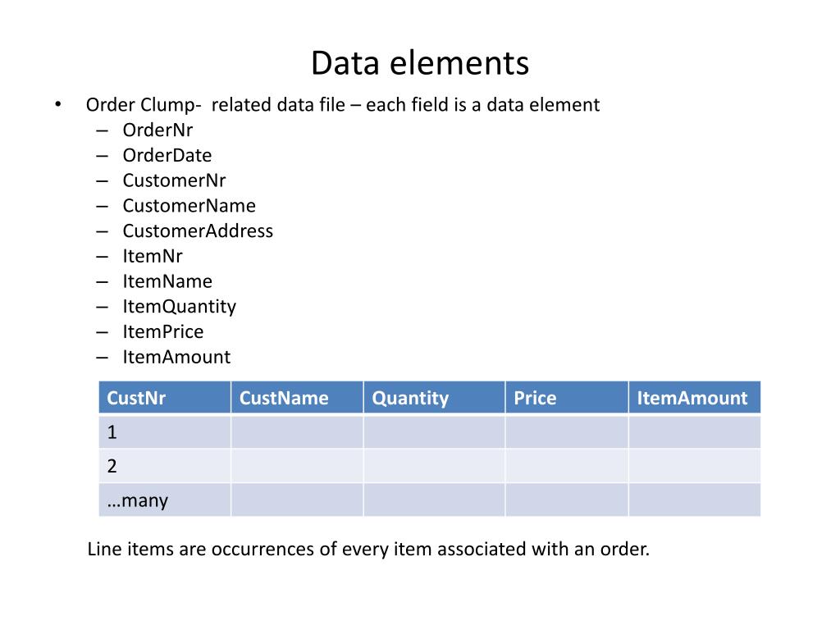Select the CustName column header
Image resolution: width=840 pixels, height=630 pixels.
(x=297, y=398)
